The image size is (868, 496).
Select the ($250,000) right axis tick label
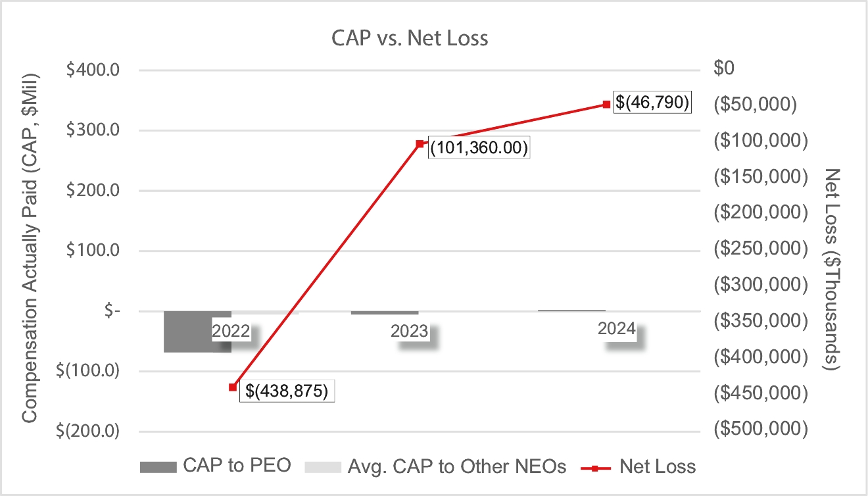(759, 249)
